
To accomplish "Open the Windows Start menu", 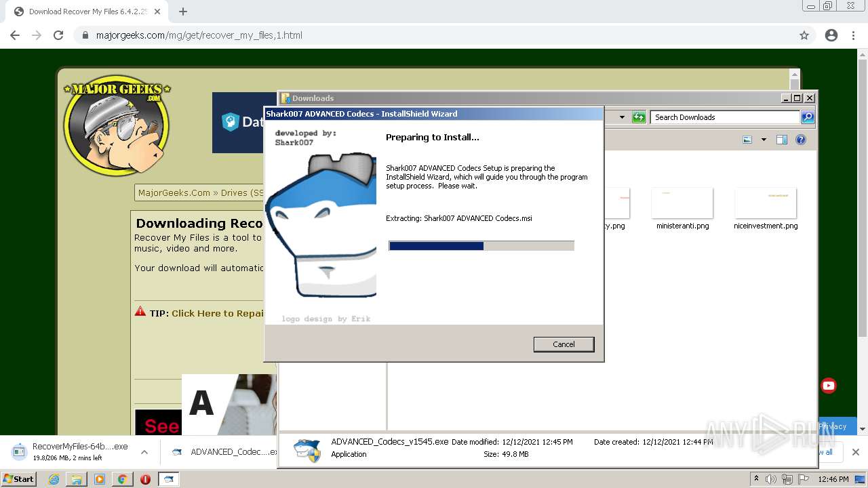I will tap(18, 479).
